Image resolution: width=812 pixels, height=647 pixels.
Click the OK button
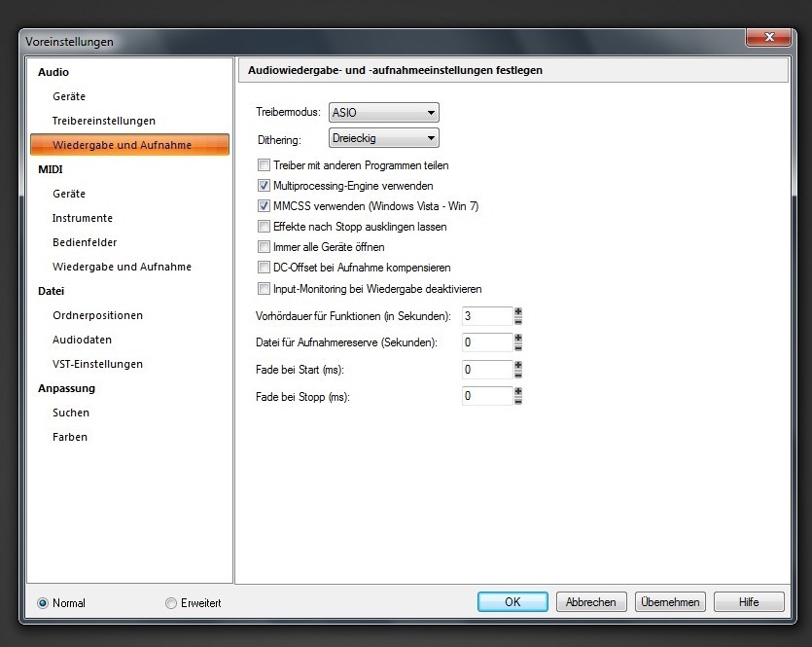click(512, 602)
